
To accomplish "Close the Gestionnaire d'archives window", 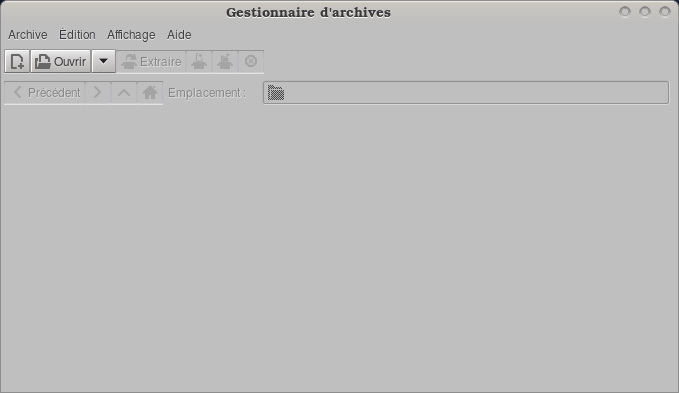I will [x=665, y=12].
